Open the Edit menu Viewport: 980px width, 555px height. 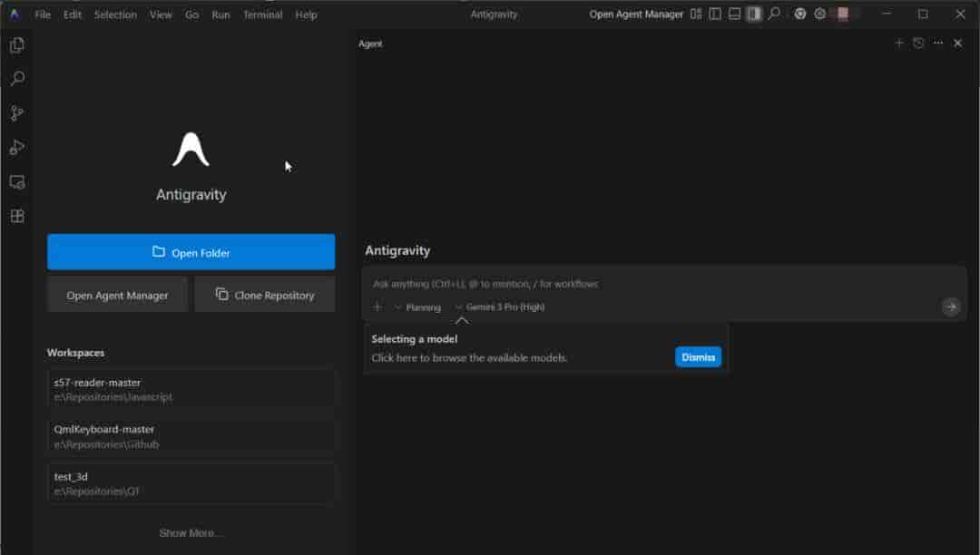point(73,15)
